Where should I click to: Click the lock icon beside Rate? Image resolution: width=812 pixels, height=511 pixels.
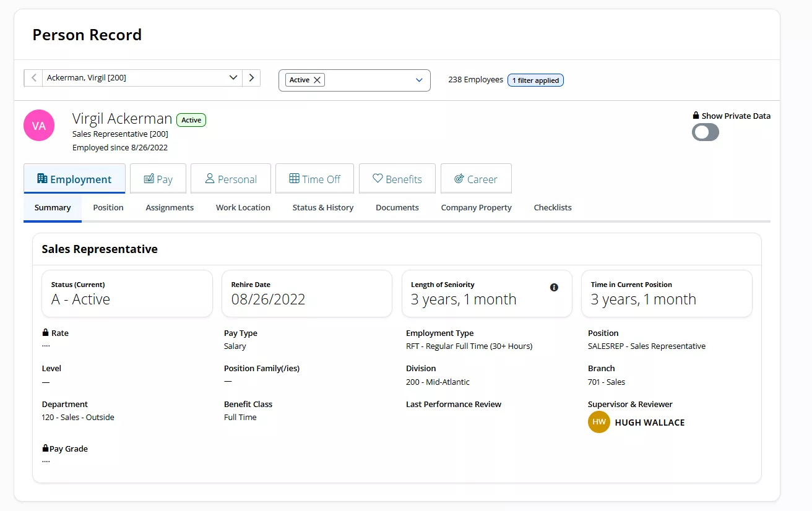tap(45, 333)
